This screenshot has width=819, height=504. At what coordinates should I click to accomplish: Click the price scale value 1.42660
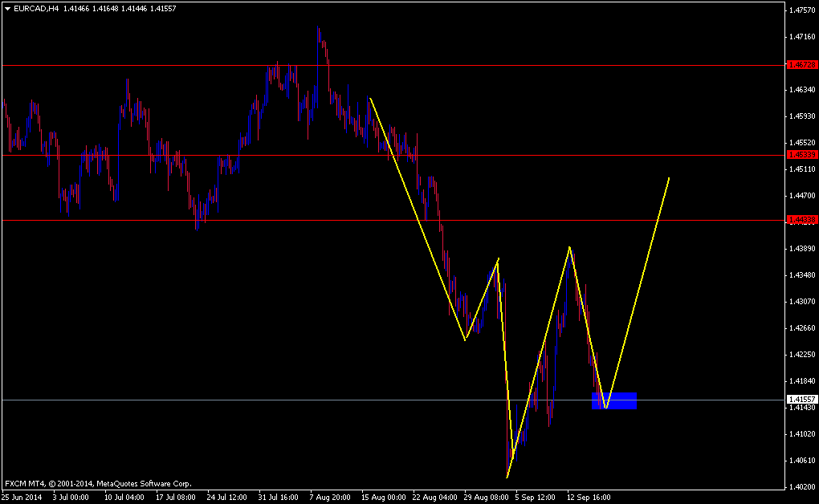click(x=802, y=328)
